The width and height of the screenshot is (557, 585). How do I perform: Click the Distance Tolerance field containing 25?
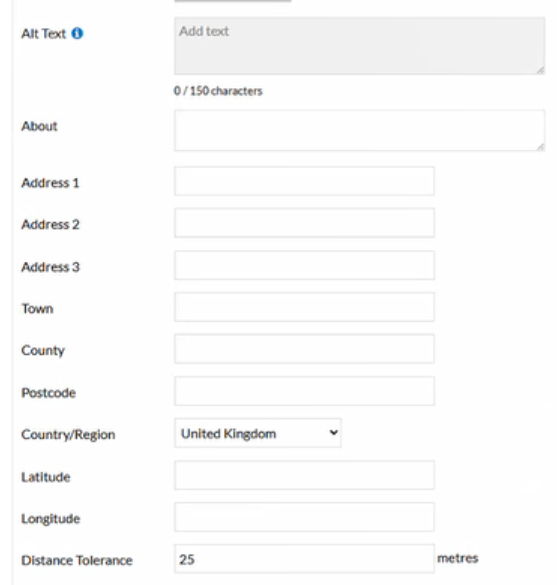[304, 559]
